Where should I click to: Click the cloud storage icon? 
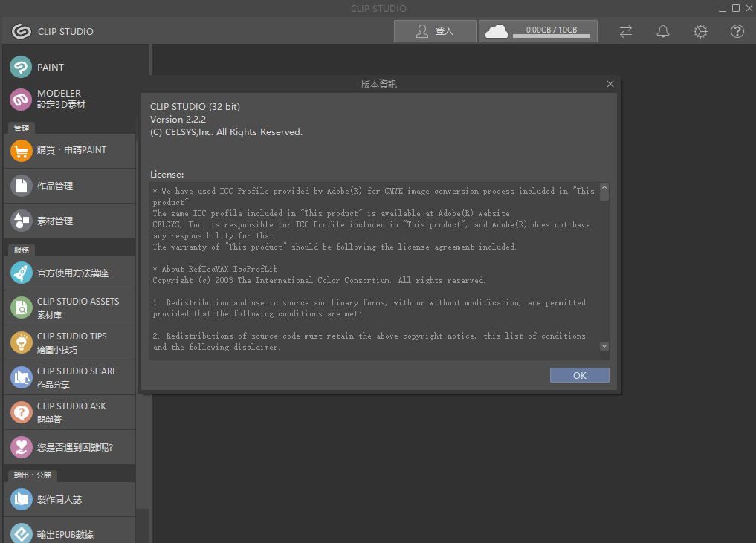pyautogui.click(x=496, y=31)
